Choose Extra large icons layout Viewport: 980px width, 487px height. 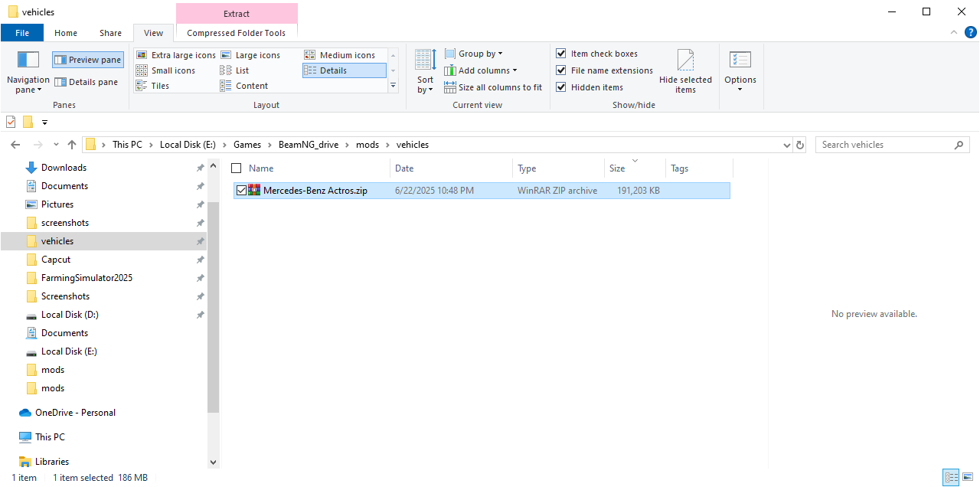176,55
